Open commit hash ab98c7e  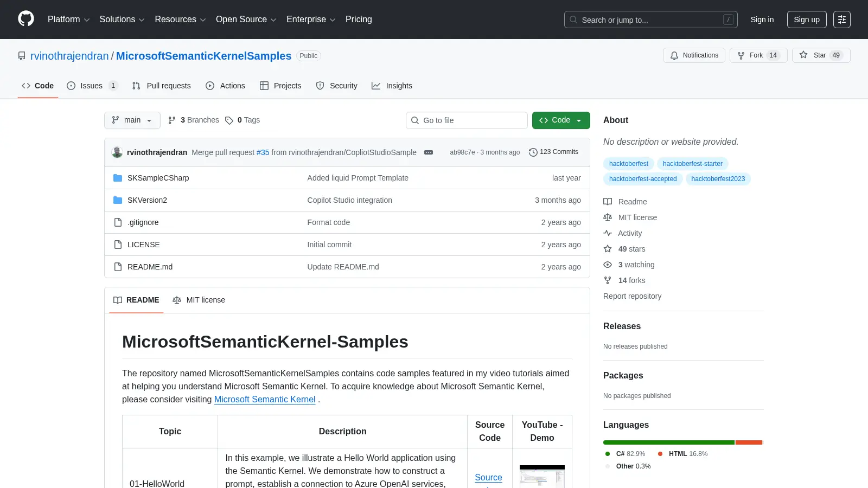[462, 152]
